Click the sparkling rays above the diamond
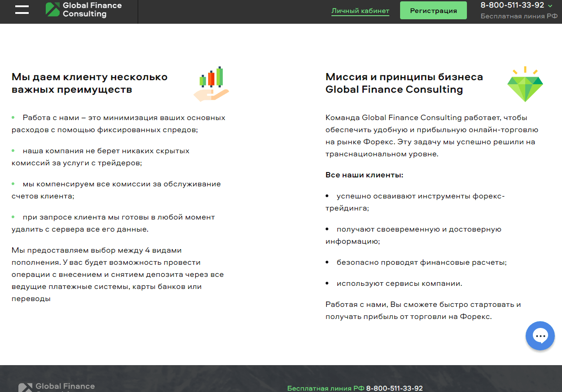The image size is (562, 392). [x=525, y=70]
